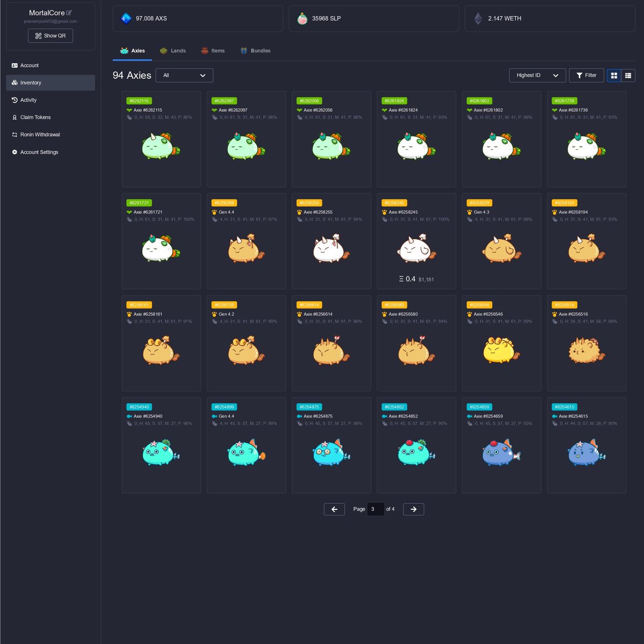This screenshot has height=644, width=644.
Task: Switch to the Bundles tab
Action: (x=255, y=51)
